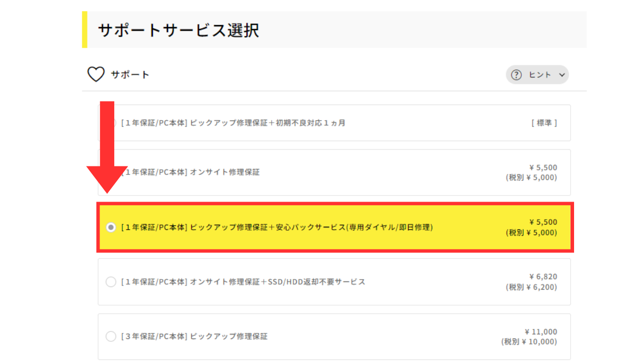Select the 安心パックサービス radio button
This screenshot has width=644, height=362.
coord(111,227)
